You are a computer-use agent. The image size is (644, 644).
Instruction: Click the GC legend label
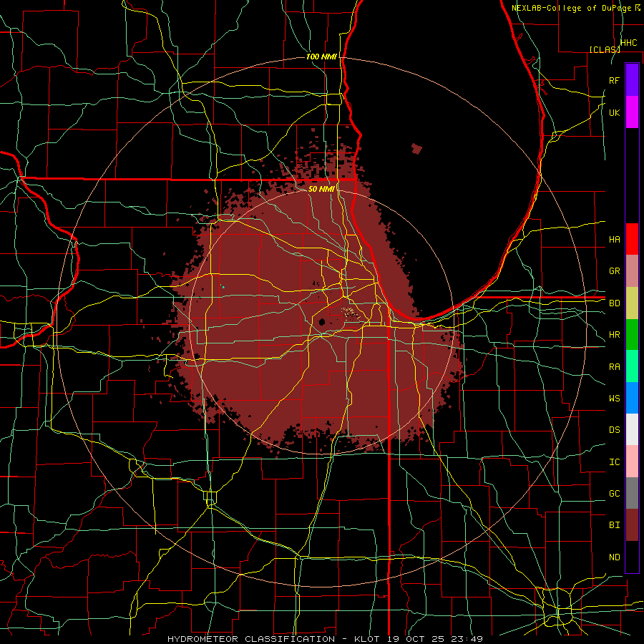pos(615,494)
